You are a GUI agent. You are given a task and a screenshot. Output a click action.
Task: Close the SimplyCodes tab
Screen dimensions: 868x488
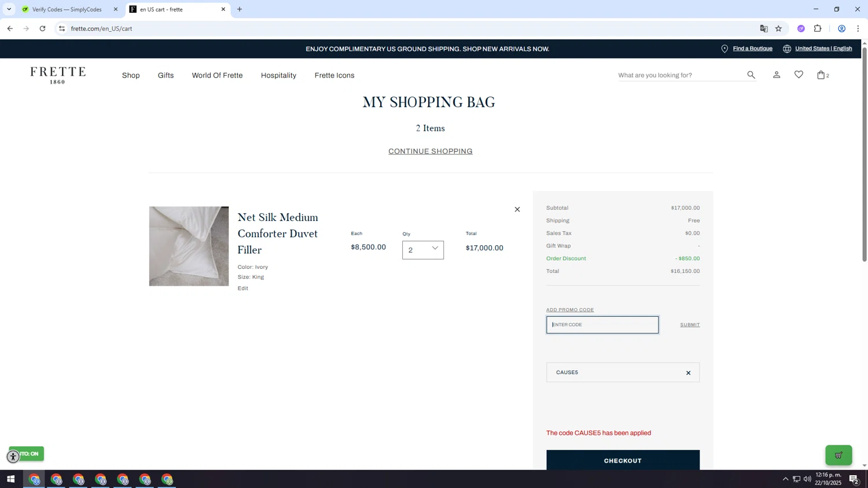116,9
